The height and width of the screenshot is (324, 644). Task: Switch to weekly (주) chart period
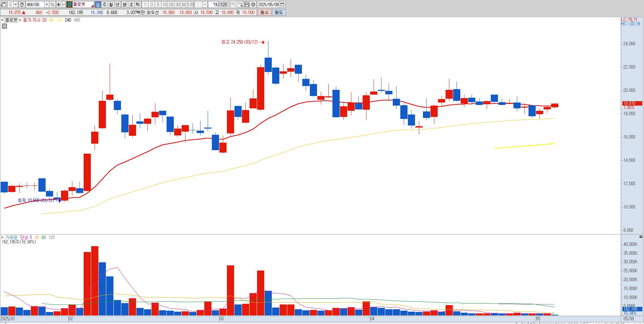(x=105, y=4)
